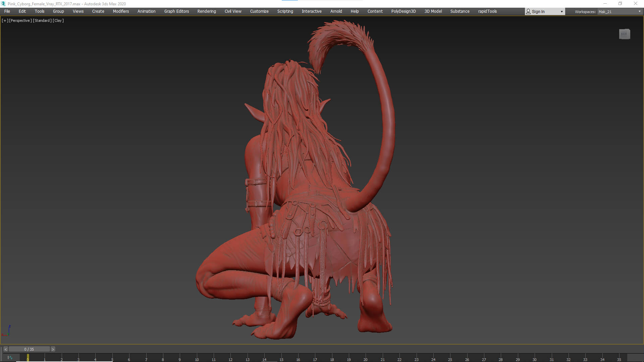Open the Clay per-view preference label
This screenshot has width=644, height=362.
[x=58, y=20]
